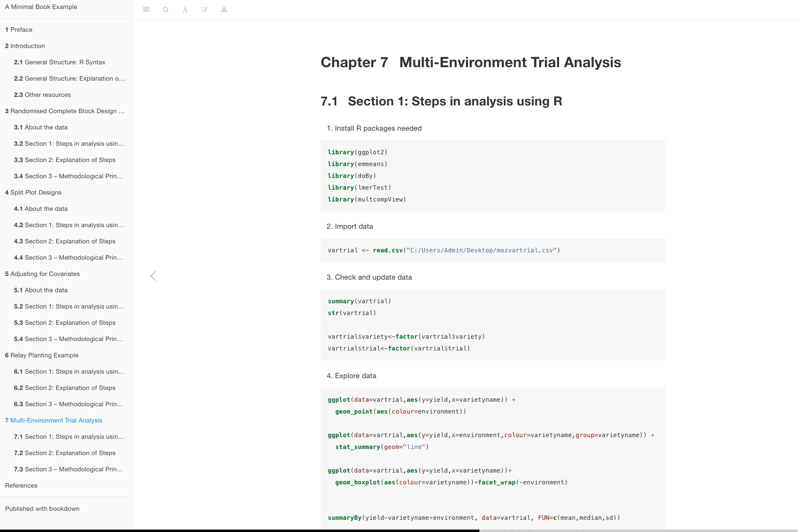Click the References entry in sidebar
This screenshot has height=532, width=798.
click(x=21, y=486)
